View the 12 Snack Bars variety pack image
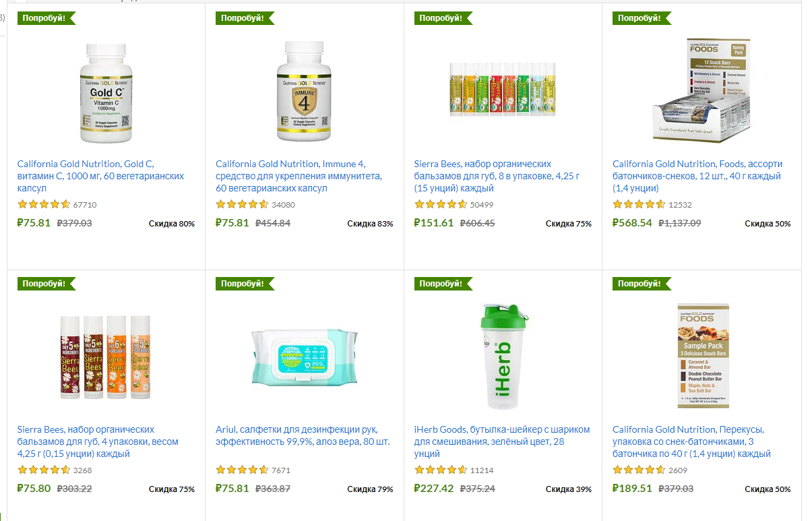The width and height of the screenshot is (812, 521). pos(701,90)
